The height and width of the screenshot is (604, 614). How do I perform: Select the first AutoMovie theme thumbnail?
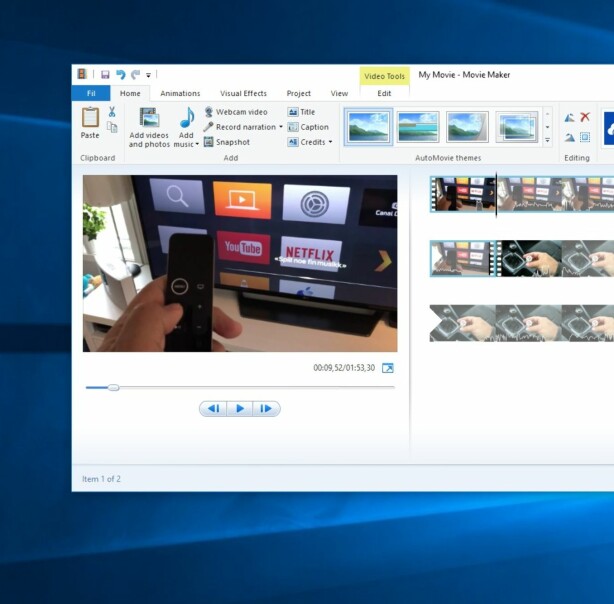368,127
